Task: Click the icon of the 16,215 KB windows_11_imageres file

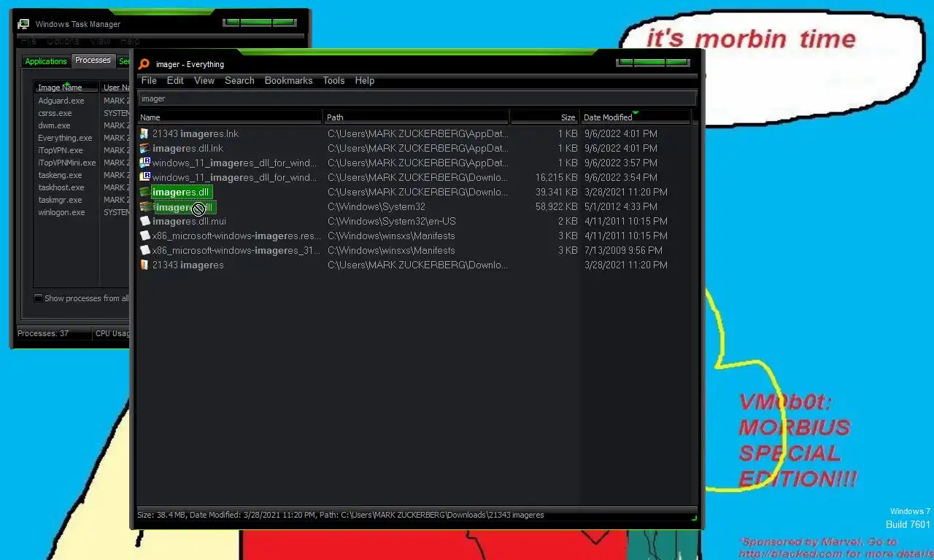Action: click(145, 178)
